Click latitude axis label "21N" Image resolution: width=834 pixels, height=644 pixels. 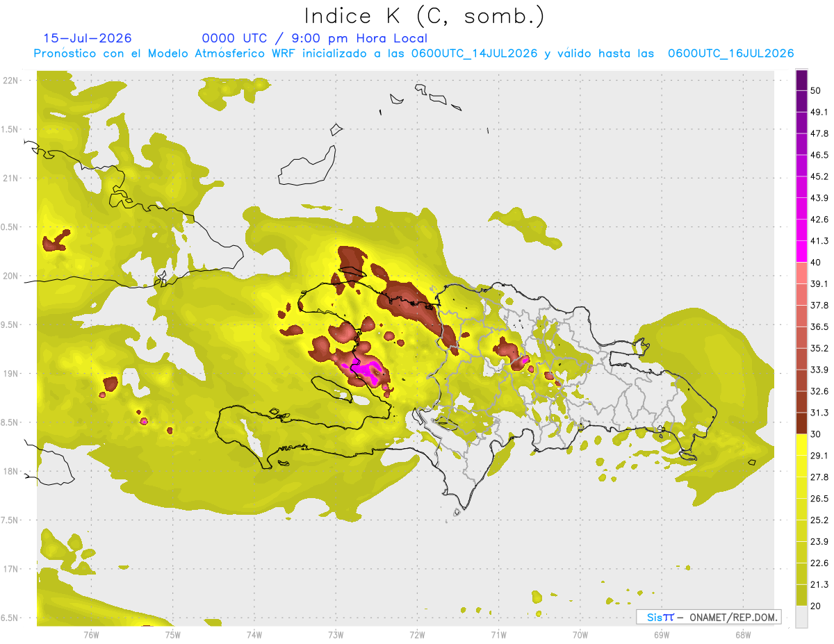point(10,178)
